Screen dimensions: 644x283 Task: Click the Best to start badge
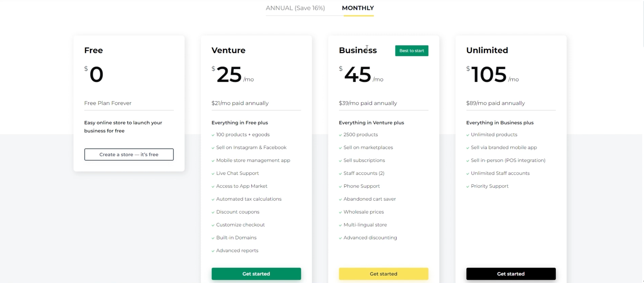click(x=412, y=51)
